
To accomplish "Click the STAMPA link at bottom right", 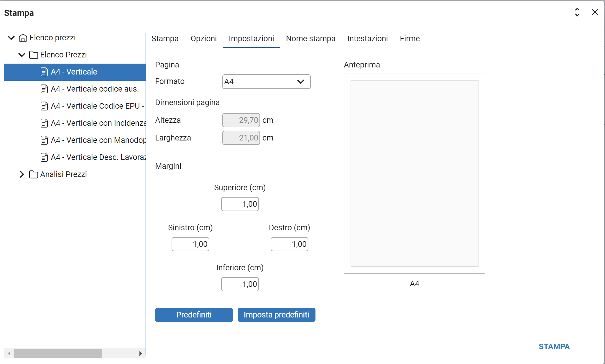I will click(x=554, y=347).
